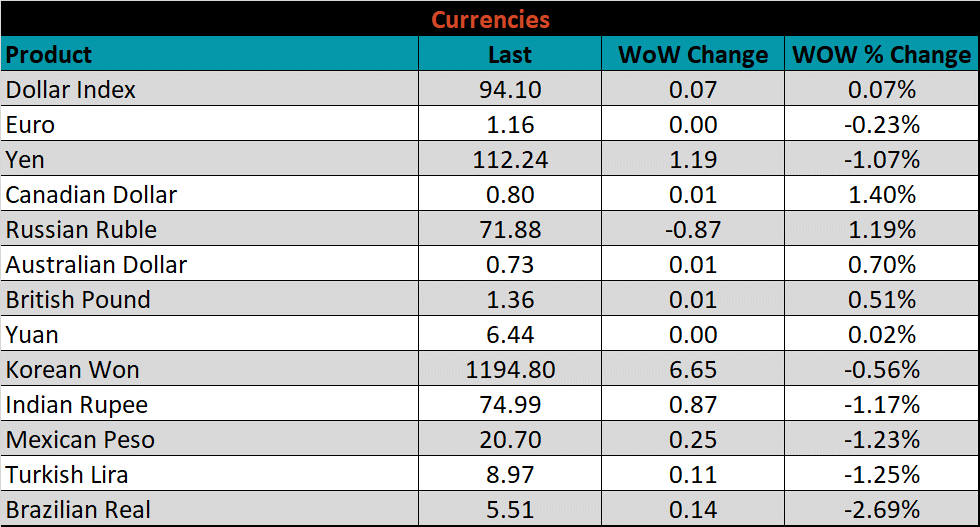Click the Currencies table title
The image size is (980, 527).
pyautogui.click(x=490, y=19)
